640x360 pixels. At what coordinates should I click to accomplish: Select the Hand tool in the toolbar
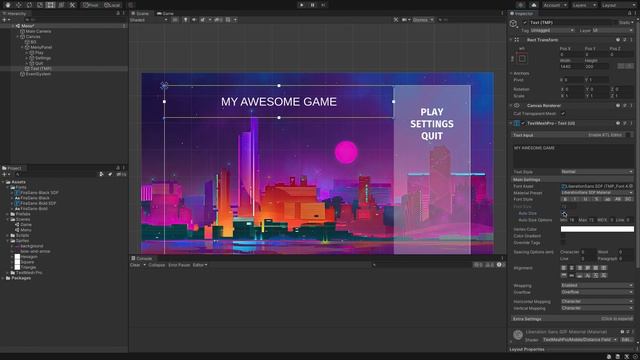pyautogui.click(x=8, y=5)
